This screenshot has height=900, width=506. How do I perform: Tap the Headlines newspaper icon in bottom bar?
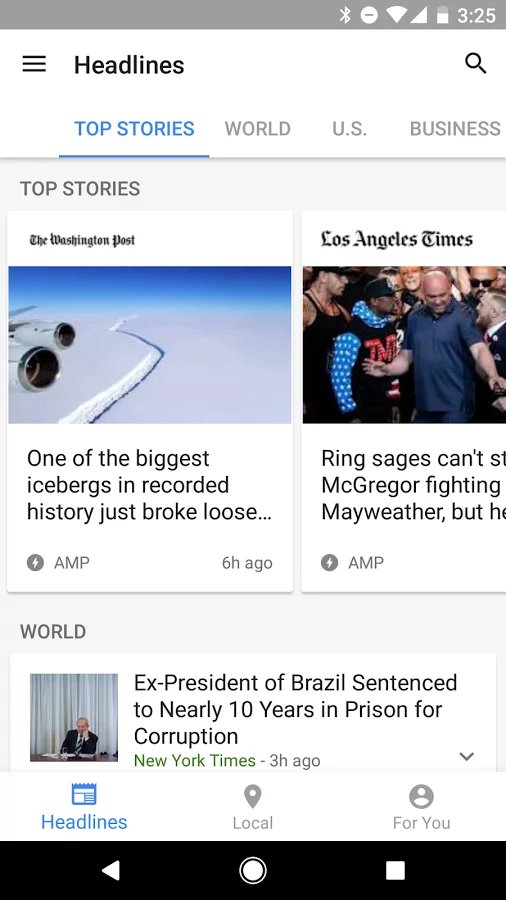84,794
